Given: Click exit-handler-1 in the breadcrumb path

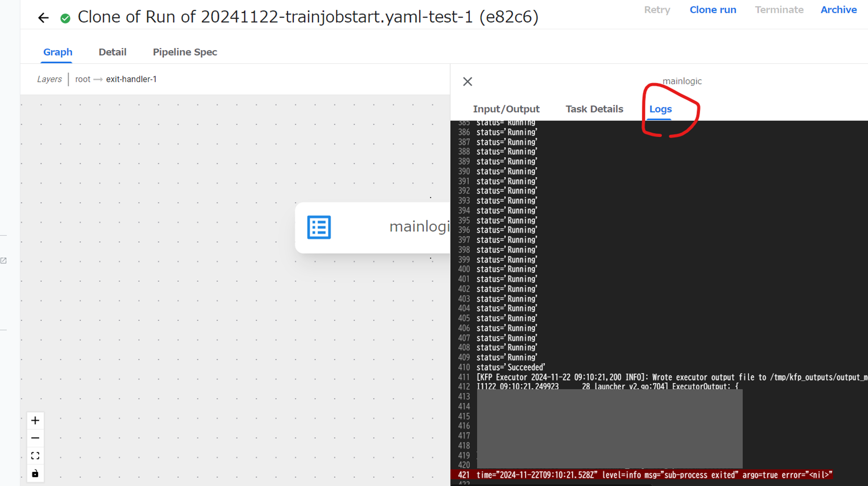Looking at the screenshot, I should click(131, 79).
